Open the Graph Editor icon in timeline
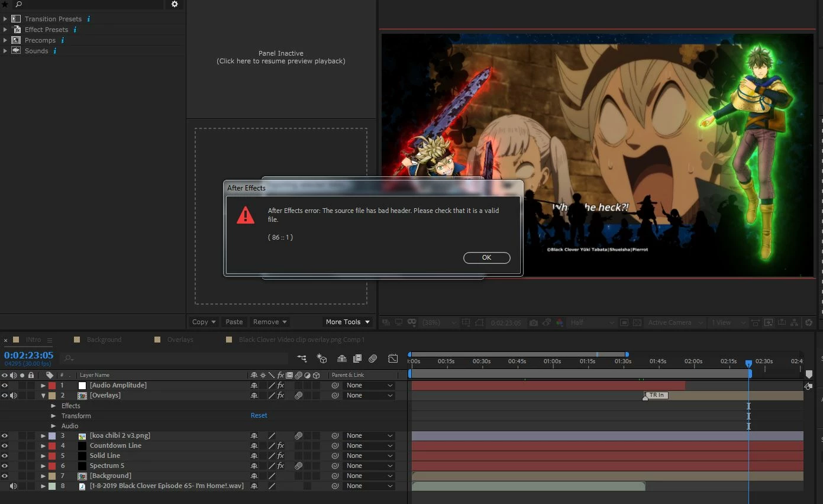The height and width of the screenshot is (504, 823). 393,358
